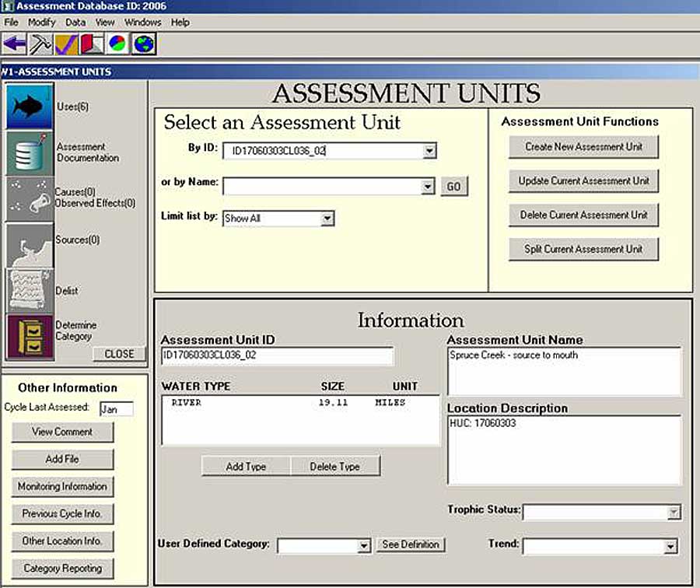The height and width of the screenshot is (588, 700).
Task: Click the red book report icon
Action: click(x=92, y=44)
